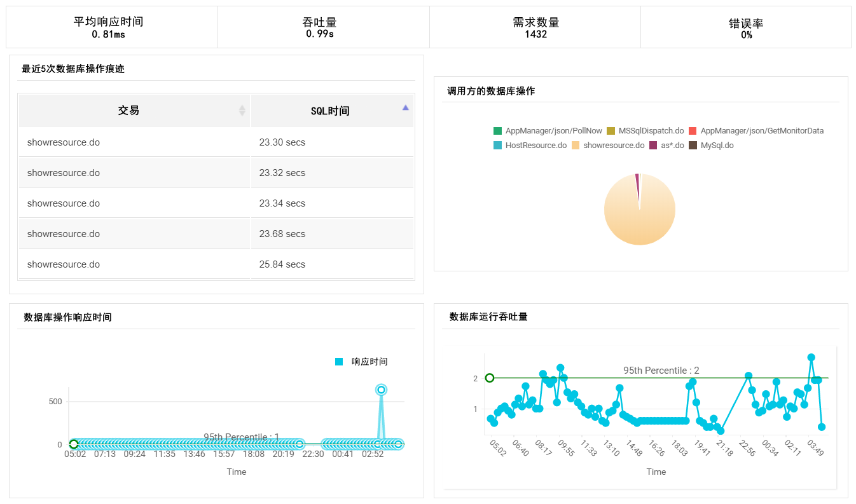Toggle MSSqlDispatch.do legend entry
The height and width of the screenshot is (504, 856).
click(645, 131)
